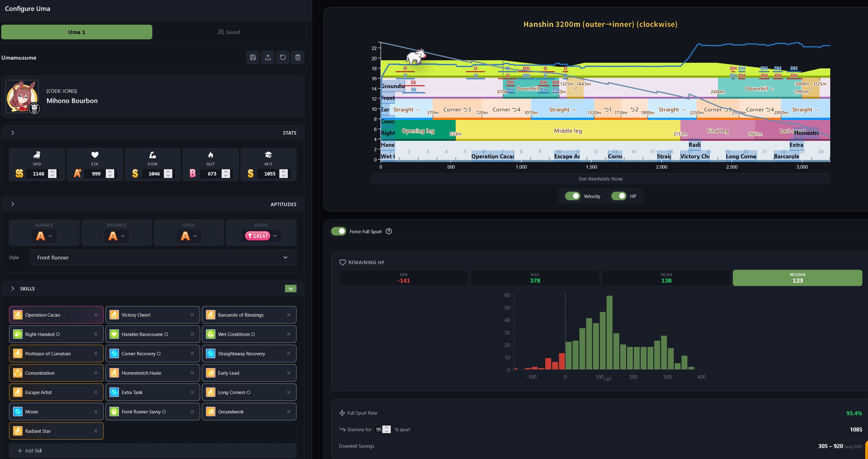
Task: Click the save Uma floppy disk icon
Action: [x=253, y=57]
